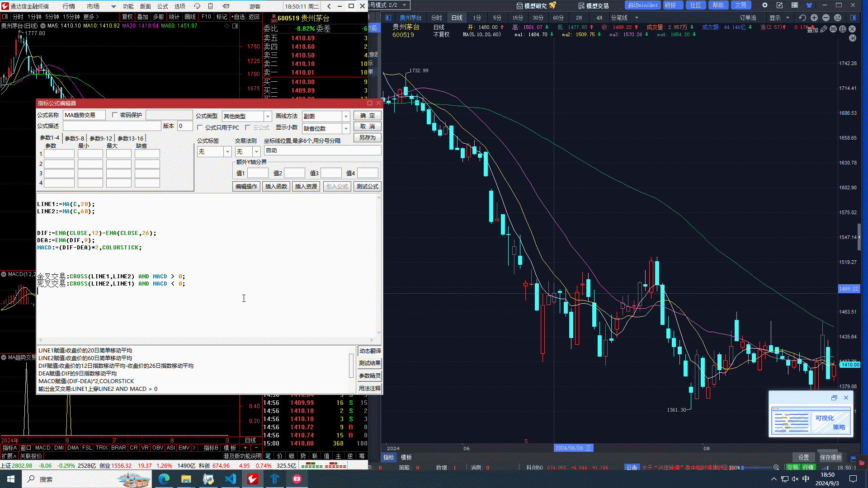
Task: Click the red Tongdaxin taskbar icon
Action: point(252,479)
